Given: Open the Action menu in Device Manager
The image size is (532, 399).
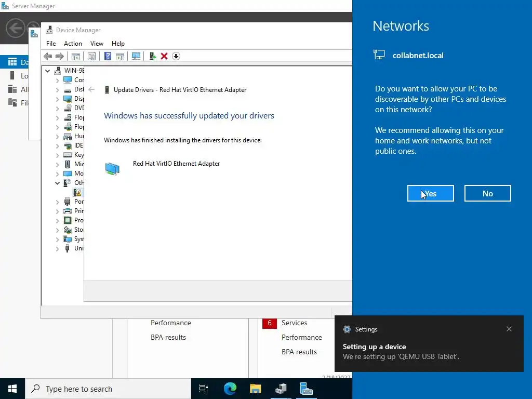Looking at the screenshot, I should [x=73, y=44].
